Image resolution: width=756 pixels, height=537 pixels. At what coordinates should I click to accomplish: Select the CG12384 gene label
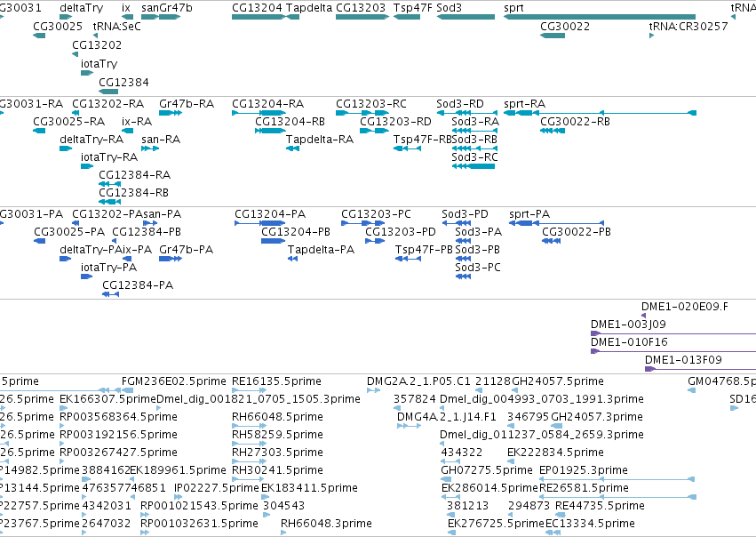123,82
